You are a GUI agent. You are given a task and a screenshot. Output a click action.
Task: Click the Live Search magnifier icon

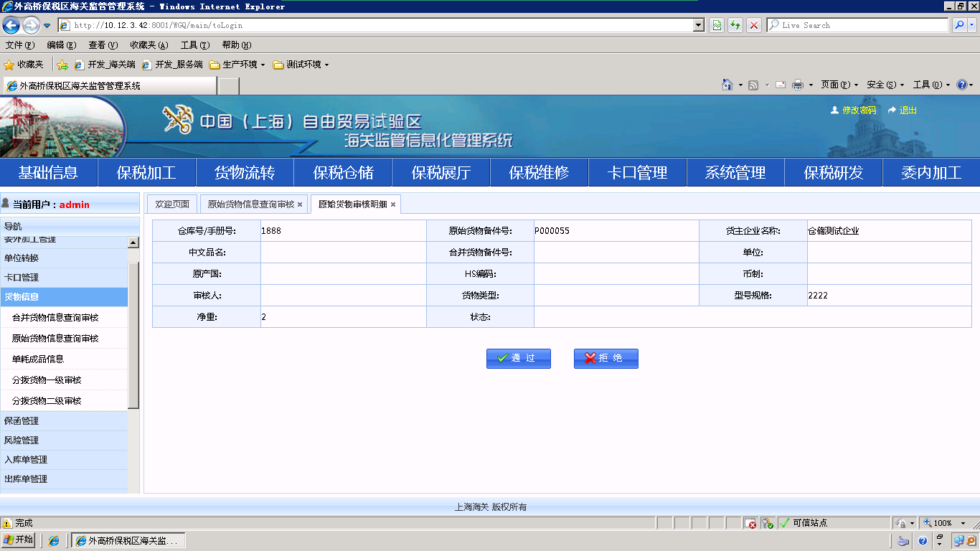[958, 25]
